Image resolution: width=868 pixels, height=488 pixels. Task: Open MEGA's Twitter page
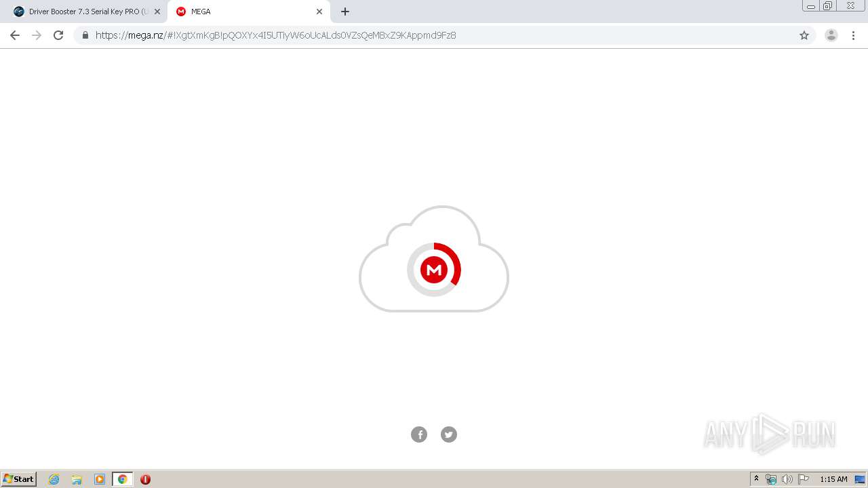click(449, 434)
